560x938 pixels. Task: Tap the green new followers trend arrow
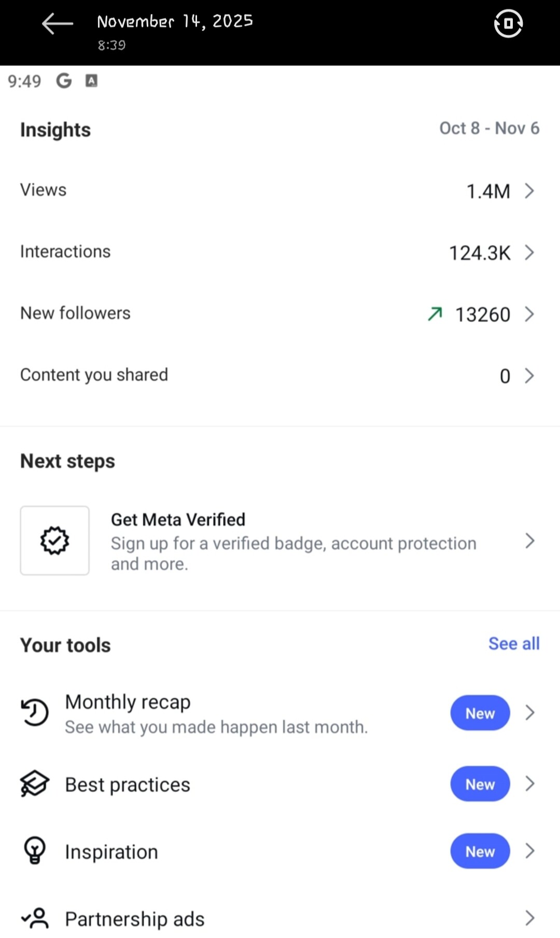point(435,313)
